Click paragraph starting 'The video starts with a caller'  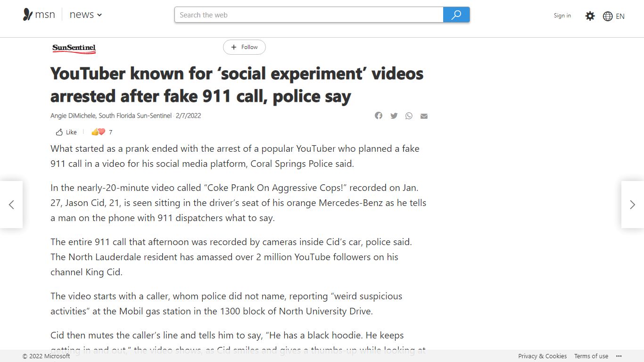[x=226, y=304]
